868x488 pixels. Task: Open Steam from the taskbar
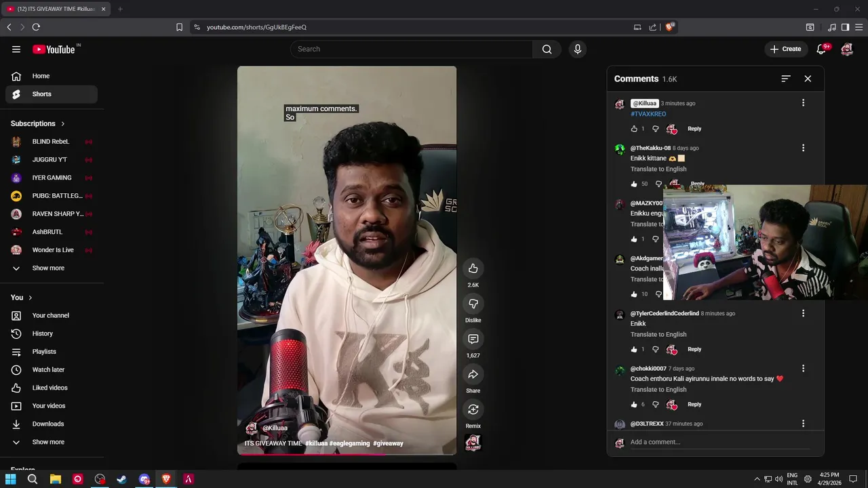[122, 479]
